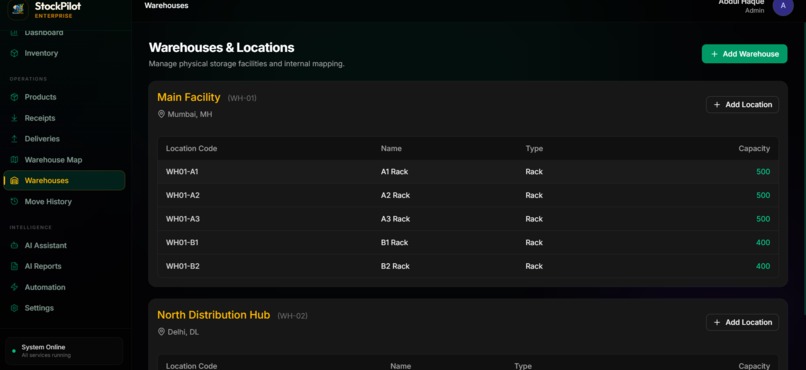The width and height of the screenshot is (806, 370).
Task: Click the Settings gear icon
Action: 14,308
